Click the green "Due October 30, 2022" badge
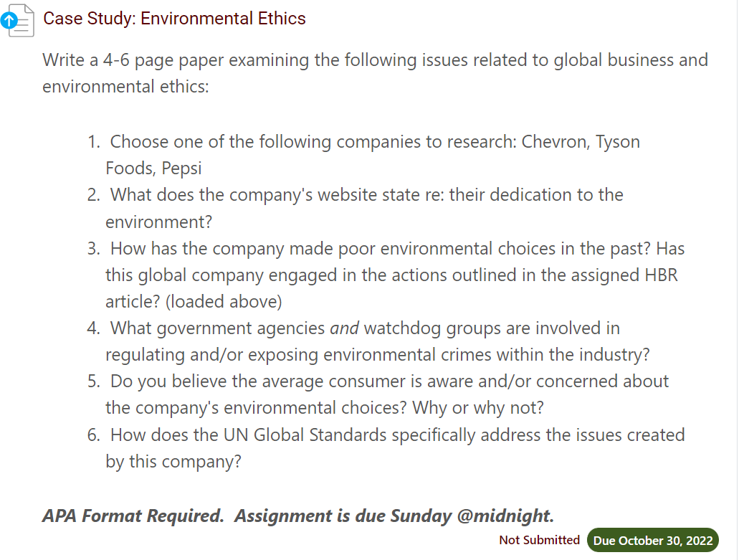This screenshot has height=560, width=739. [x=653, y=540]
